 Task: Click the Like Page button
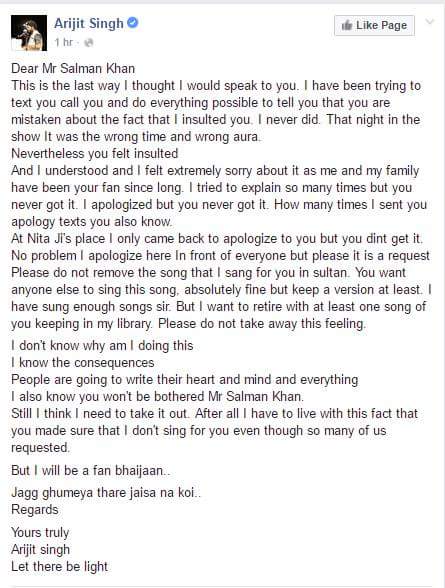(x=374, y=26)
